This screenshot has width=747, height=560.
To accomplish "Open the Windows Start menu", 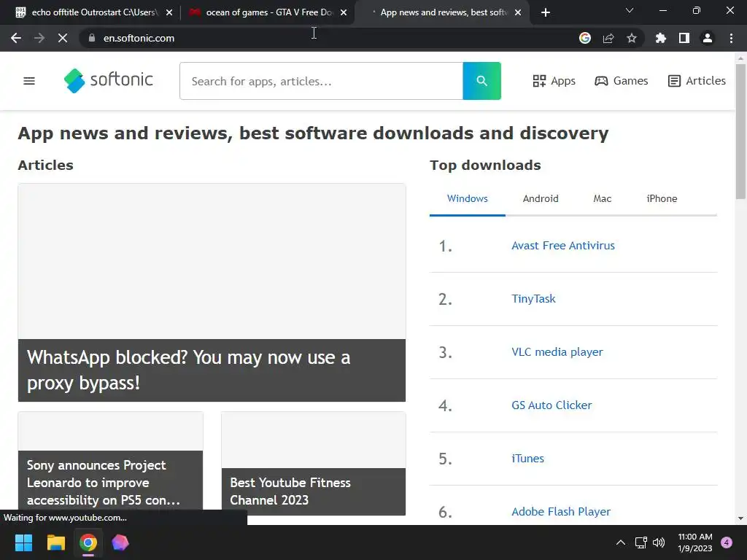I will pyautogui.click(x=23, y=542).
